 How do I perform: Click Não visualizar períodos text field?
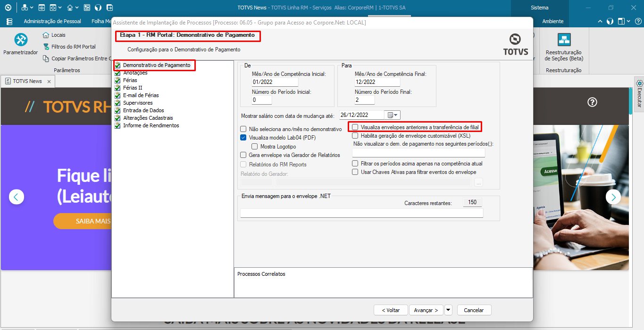click(418, 153)
